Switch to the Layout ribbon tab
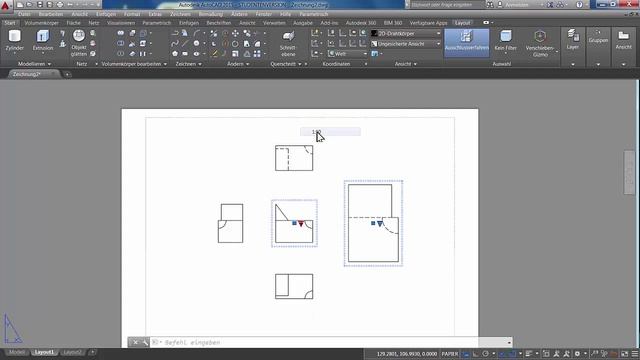The height and width of the screenshot is (360, 640). click(462, 23)
